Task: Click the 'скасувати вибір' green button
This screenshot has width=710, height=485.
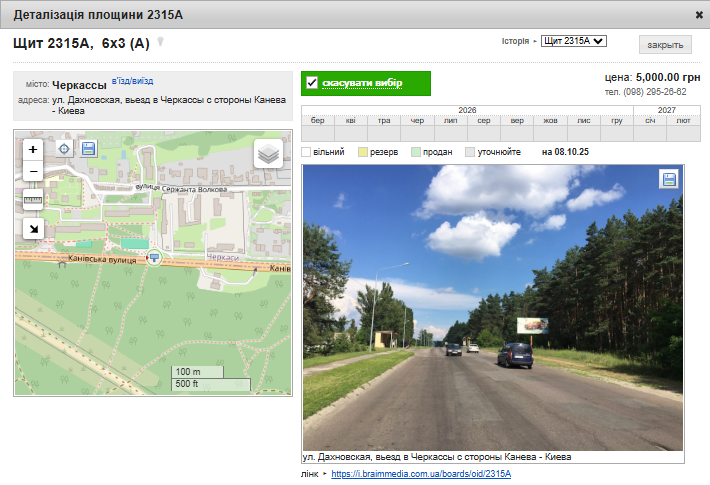Action: [366, 83]
